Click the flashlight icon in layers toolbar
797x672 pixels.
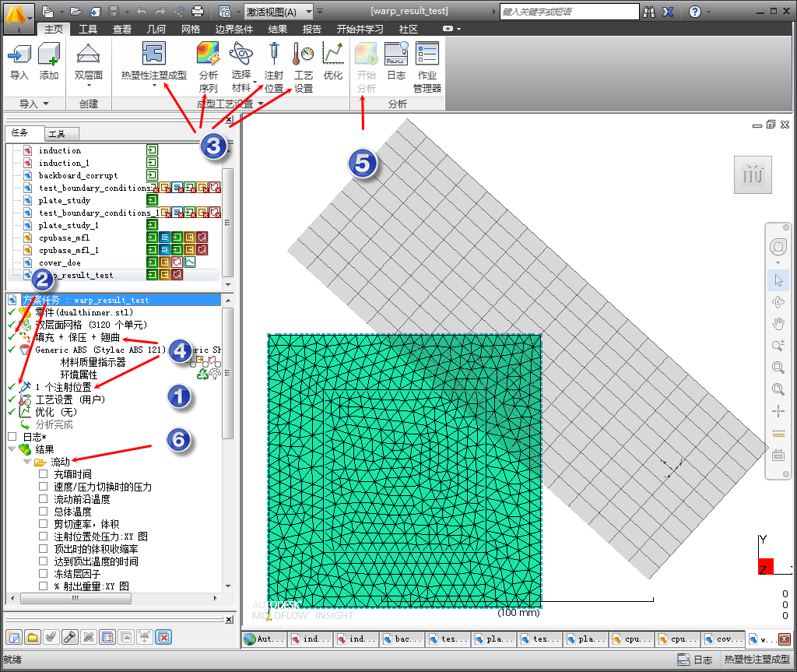click(70, 637)
